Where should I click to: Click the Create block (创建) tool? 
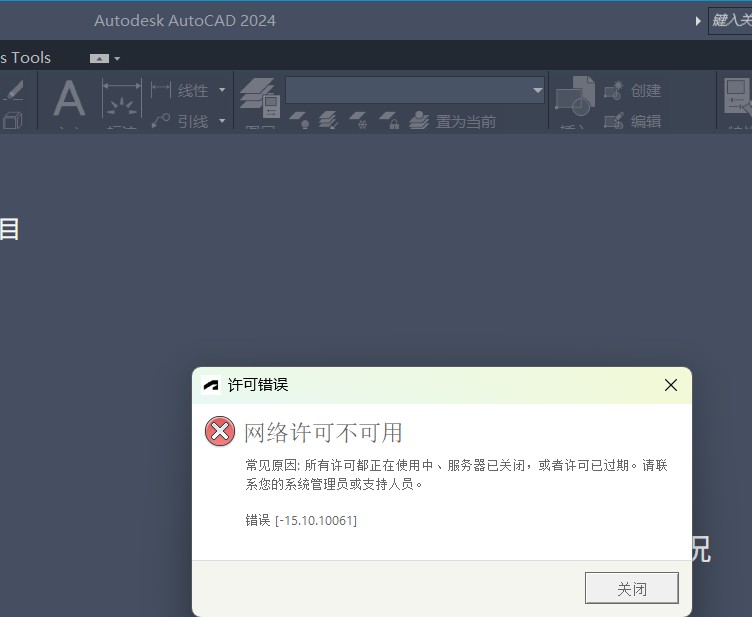tap(633, 90)
